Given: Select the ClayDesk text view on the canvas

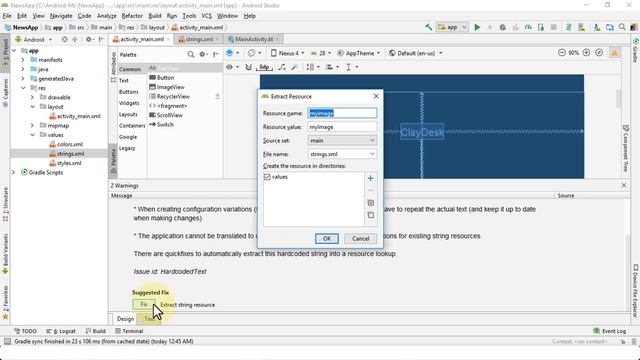Looking at the screenshot, I should (x=422, y=132).
